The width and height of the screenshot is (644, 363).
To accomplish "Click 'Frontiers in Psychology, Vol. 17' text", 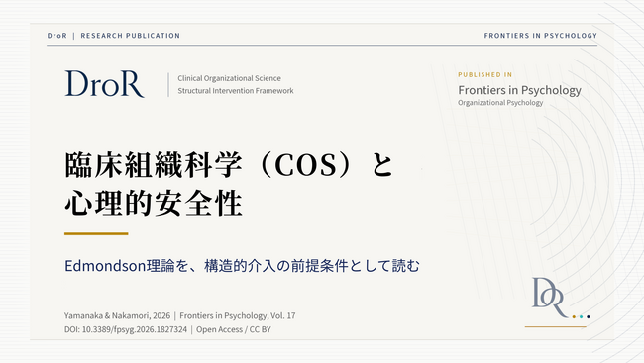I will click(x=238, y=315).
